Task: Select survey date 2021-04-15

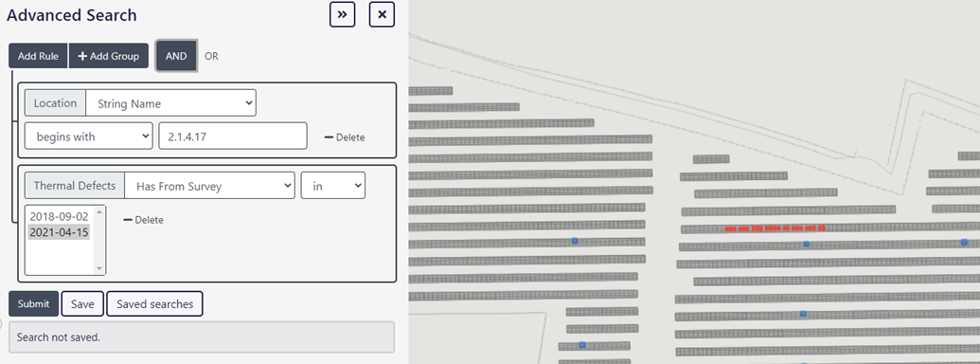Action: pos(60,232)
